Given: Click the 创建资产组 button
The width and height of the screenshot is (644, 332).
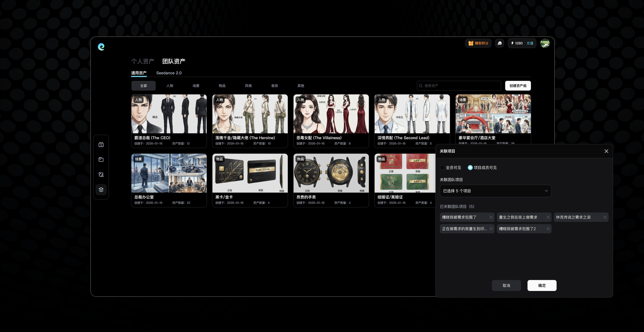Looking at the screenshot, I should [518, 86].
